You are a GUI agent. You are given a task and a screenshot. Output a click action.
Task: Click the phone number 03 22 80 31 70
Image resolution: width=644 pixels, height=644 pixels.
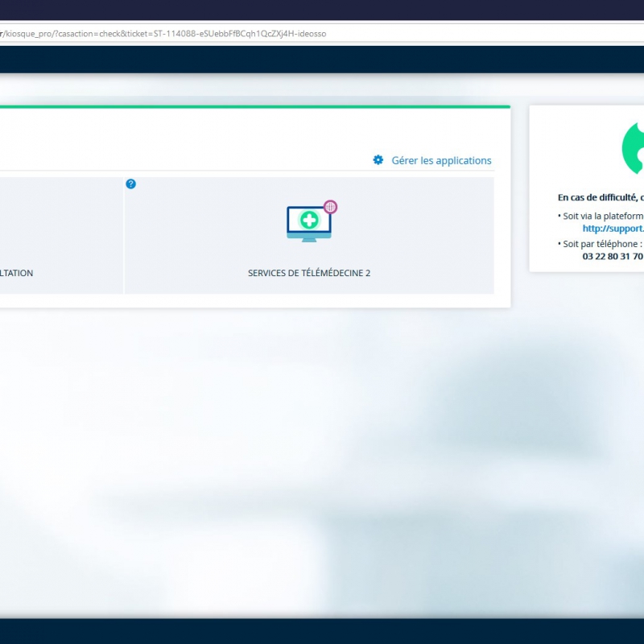[612, 256]
